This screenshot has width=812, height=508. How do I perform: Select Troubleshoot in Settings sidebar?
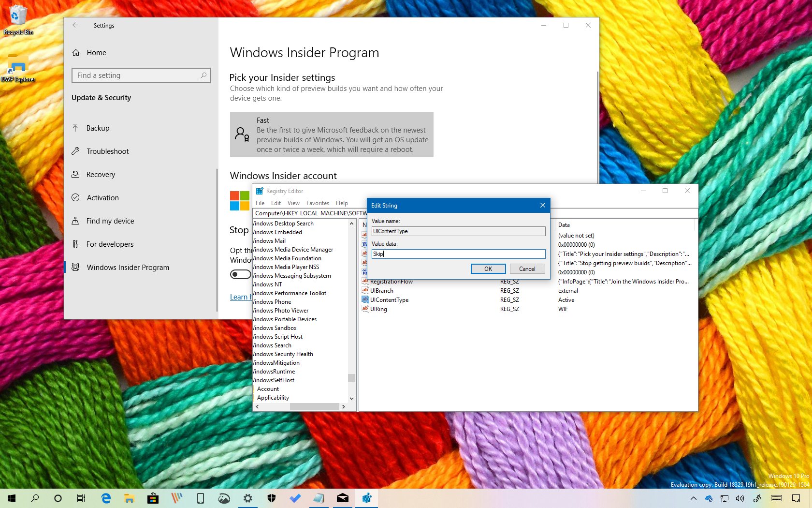(x=107, y=151)
